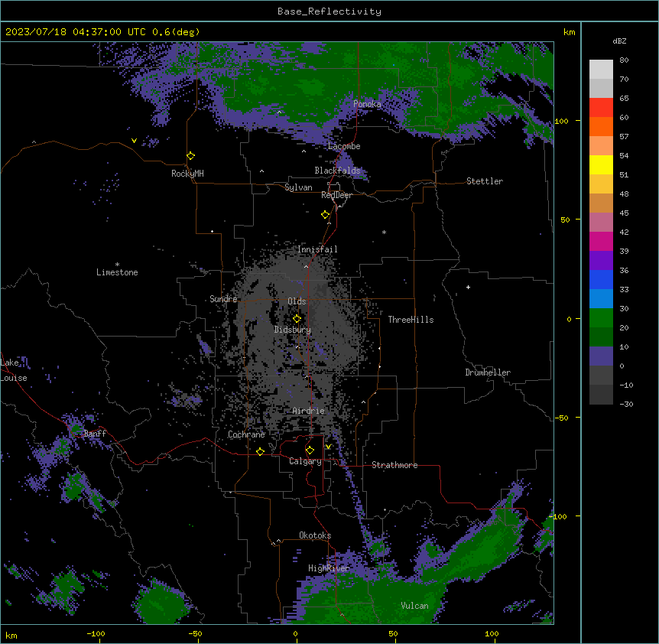
Task: Pick the bright green 20-30 dBZ legend swatch
Action: pos(601,318)
